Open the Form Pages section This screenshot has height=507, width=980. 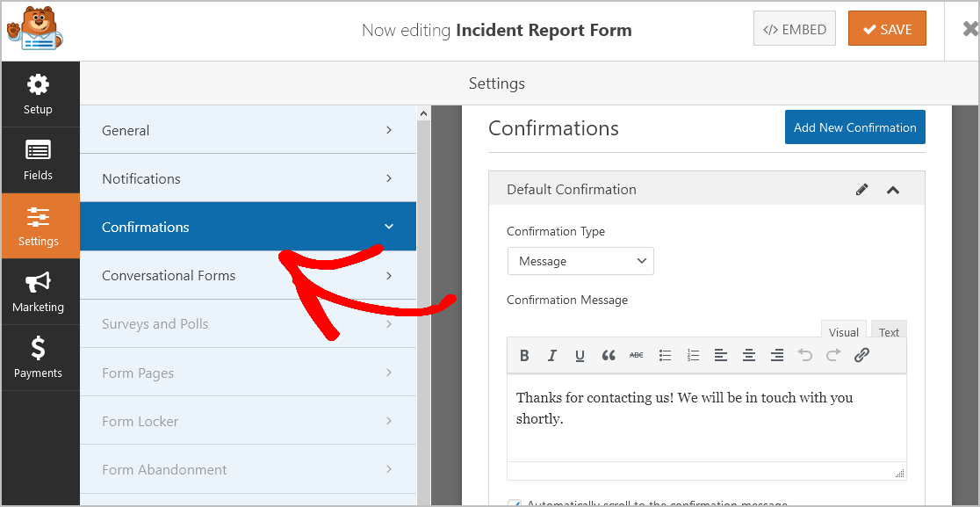[249, 373]
